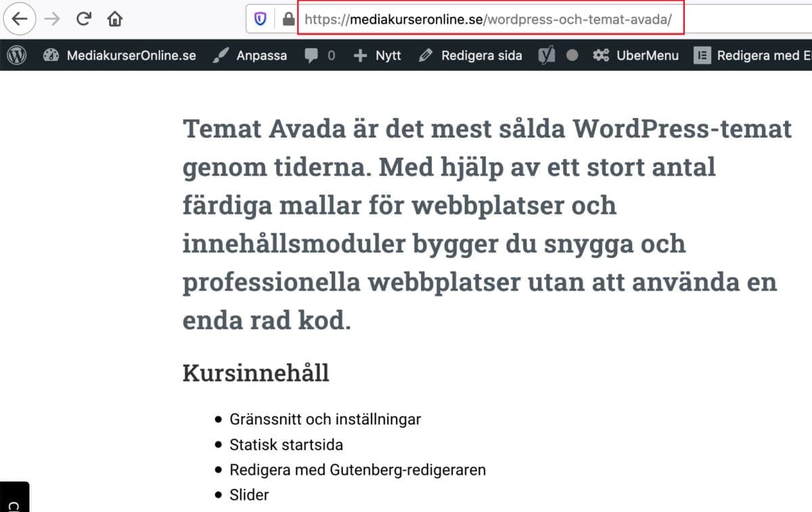Click the UberMenu gears icon
Screen dimensions: 812x512
tap(601, 56)
